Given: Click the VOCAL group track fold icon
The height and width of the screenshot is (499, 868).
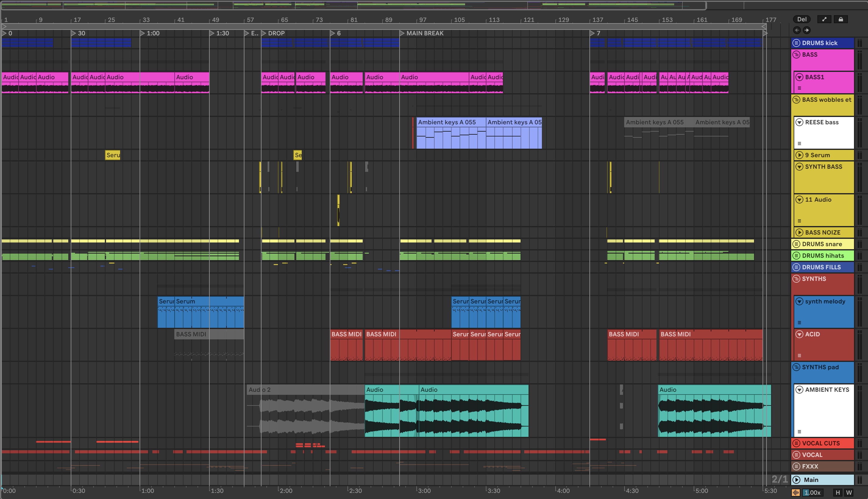Looking at the screenshot, I should pos(796,455).
